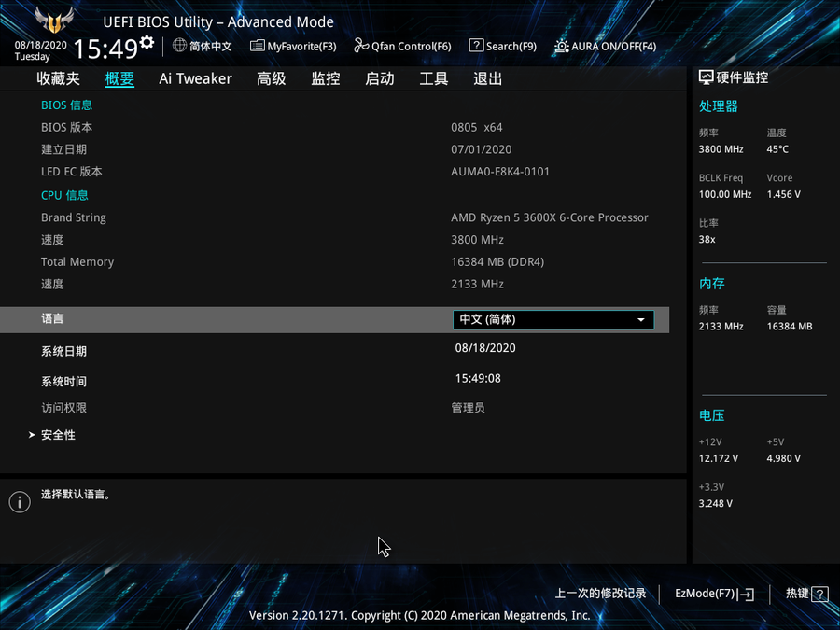The width and height of the screenshot is (840, 630).
Task: Click the info icon in help panel
Action: coord(20,502)
